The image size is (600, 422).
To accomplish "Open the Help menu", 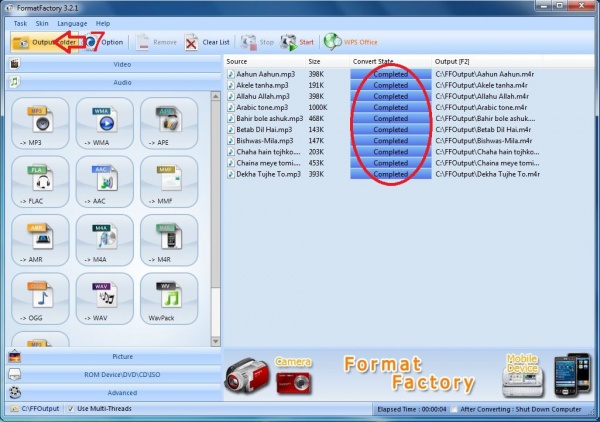I will [103, 23].
